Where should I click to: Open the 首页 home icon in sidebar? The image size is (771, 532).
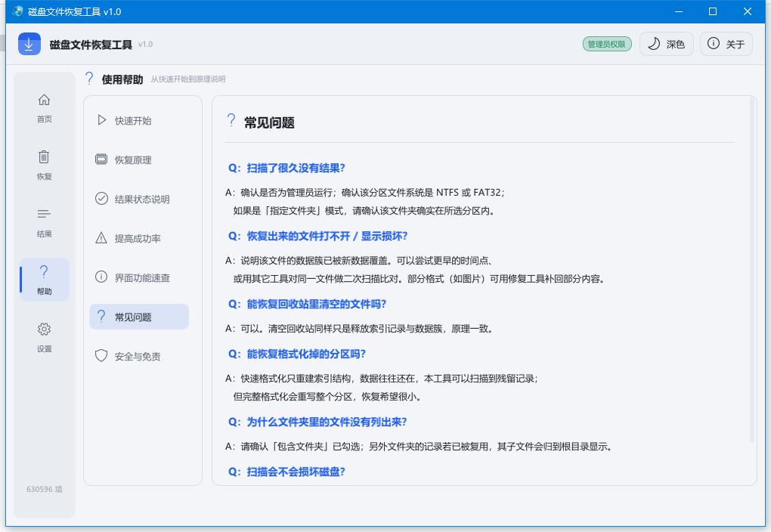(x=44, y=100)
